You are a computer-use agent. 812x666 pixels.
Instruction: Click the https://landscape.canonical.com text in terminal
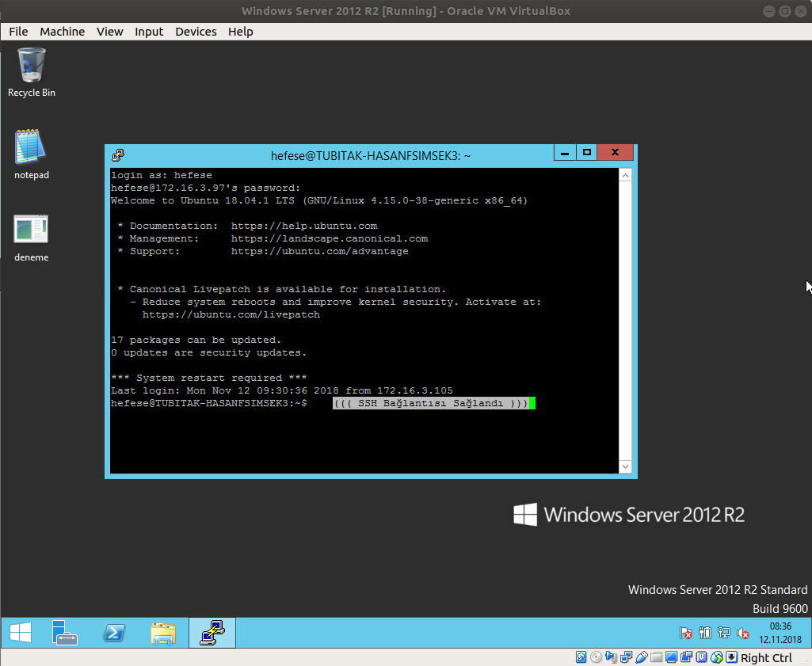330,238
